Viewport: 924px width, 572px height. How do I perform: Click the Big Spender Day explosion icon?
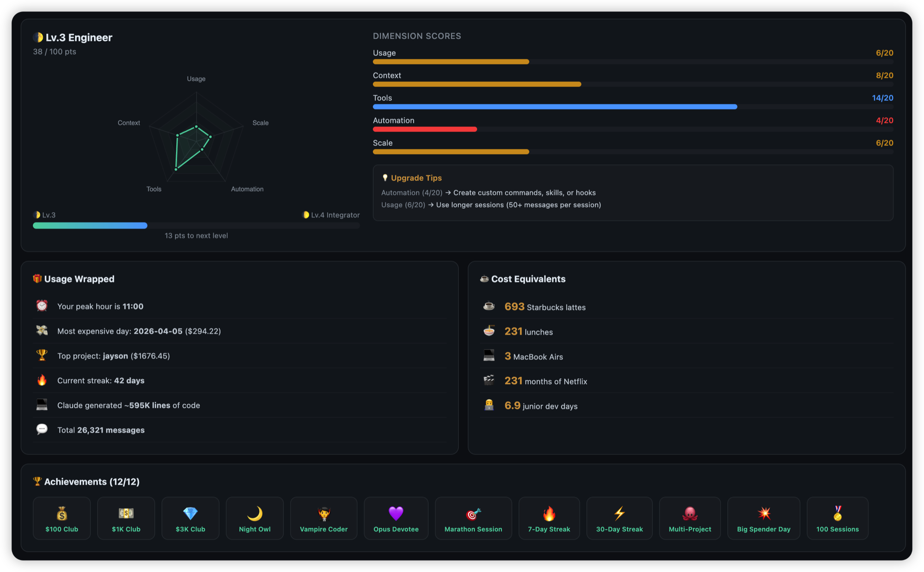pos(764,513)
